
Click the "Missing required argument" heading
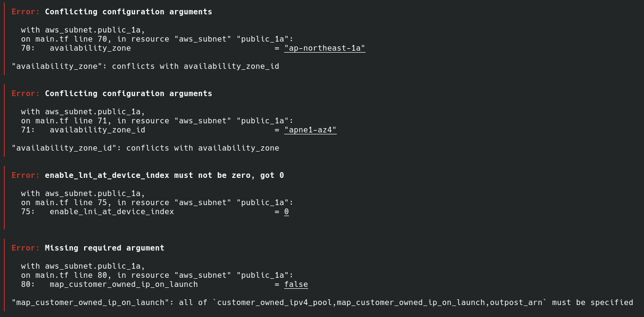105,248
